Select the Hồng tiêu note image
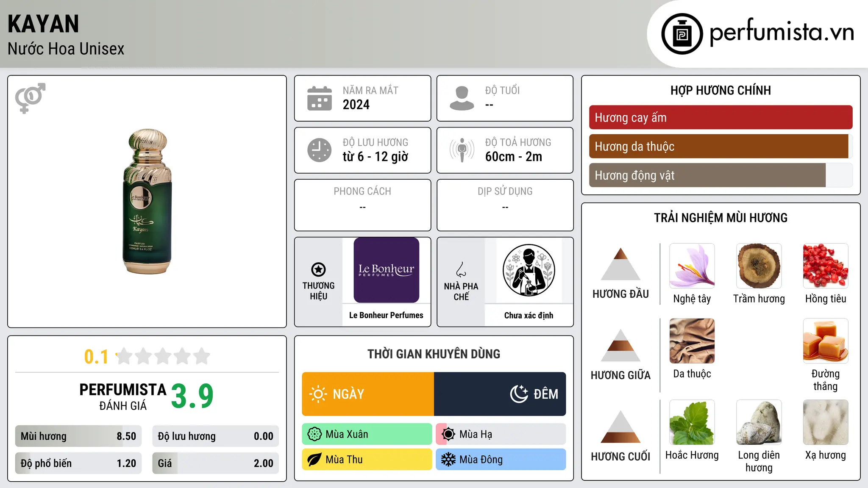The width and height of the screenshot is (868, 488). [x=826, y=266]
